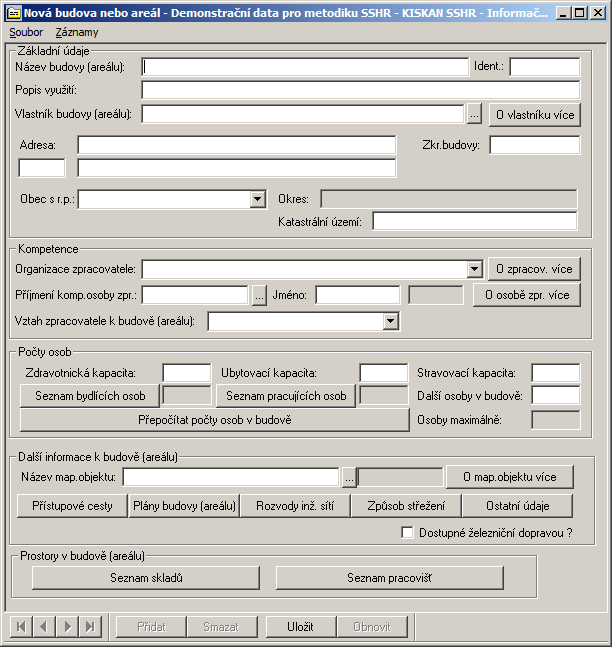Open 'Seznam pracovišť' button
This screenshot has width=612, height=647.
pyautogui.click(x=390, y=578)
